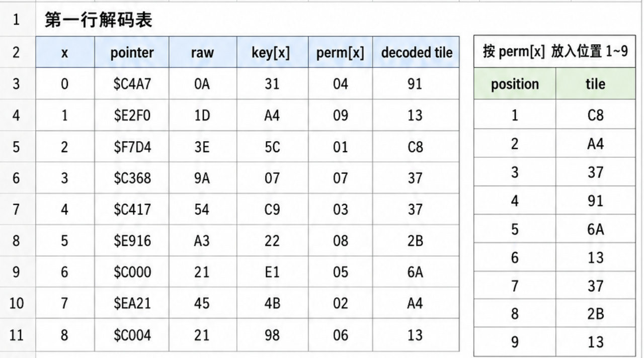Click row header 11

point(17,335)
